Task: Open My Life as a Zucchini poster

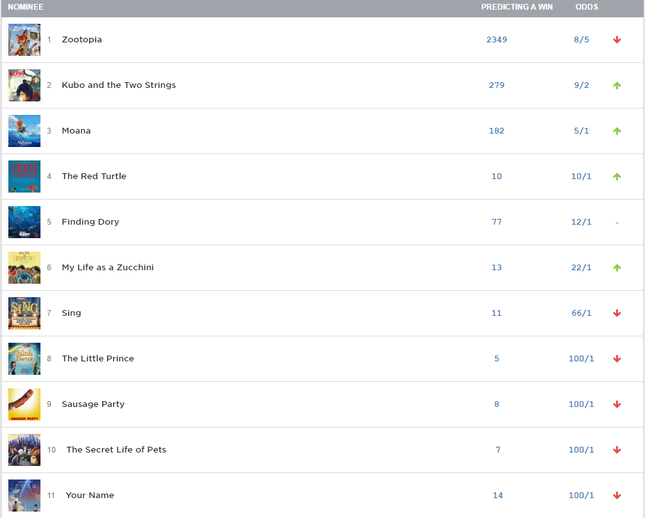Action: click(24, 267)
